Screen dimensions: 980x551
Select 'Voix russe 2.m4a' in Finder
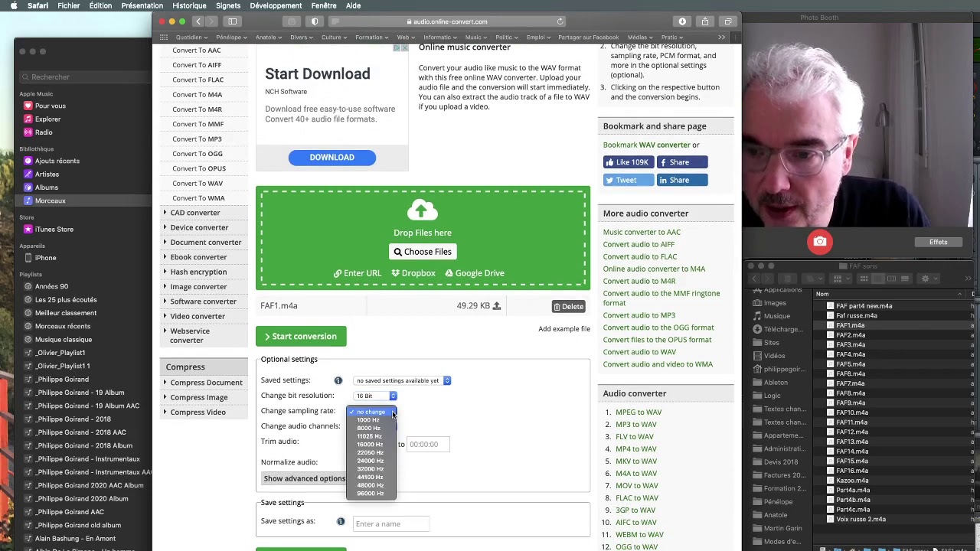(x=861, y=520)
